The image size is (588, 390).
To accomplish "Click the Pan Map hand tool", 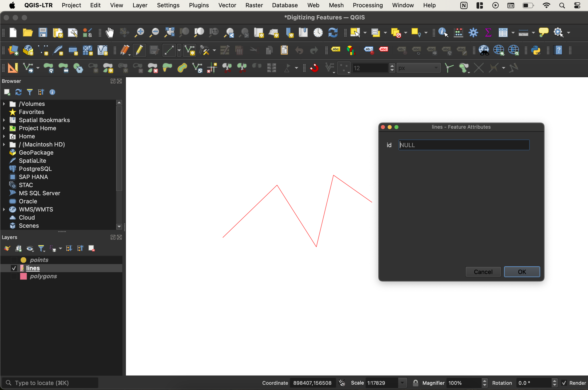I will 110,33.
